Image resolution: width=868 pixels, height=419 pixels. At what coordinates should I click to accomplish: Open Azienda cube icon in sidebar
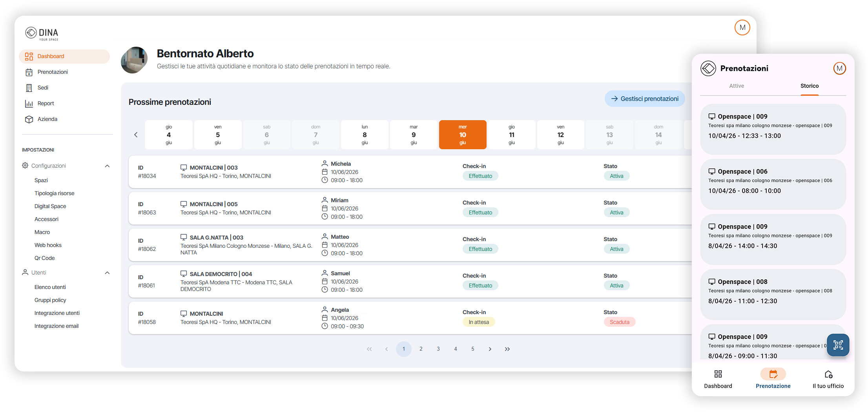29,119
